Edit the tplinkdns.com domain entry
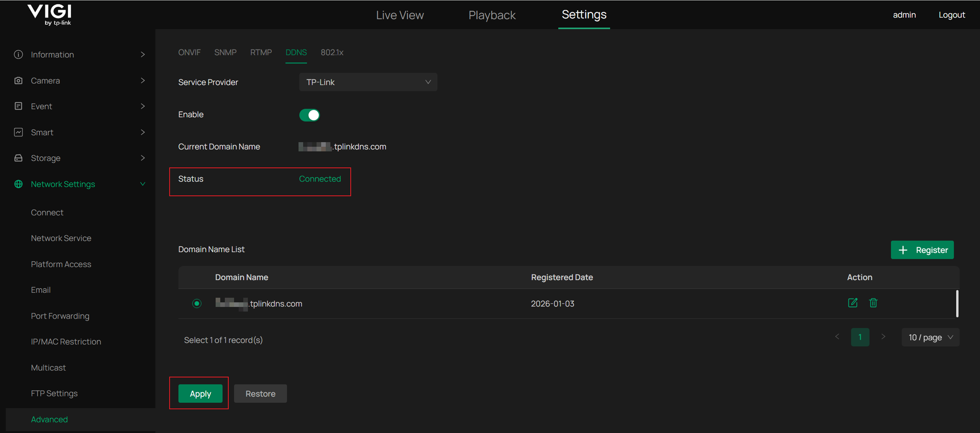The width and height of the screenshot is (980, 433). (x=853, y=303)
